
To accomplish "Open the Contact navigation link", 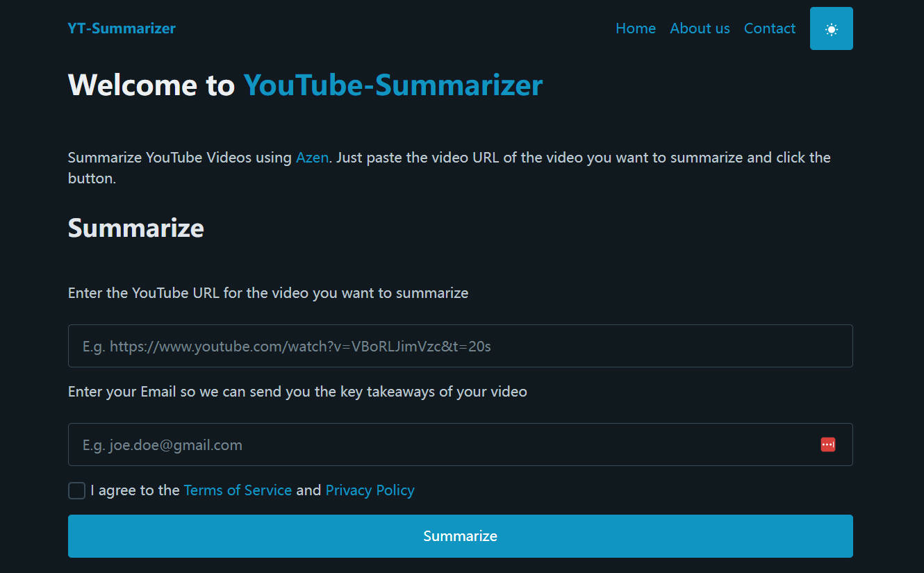I will point(769,28).
